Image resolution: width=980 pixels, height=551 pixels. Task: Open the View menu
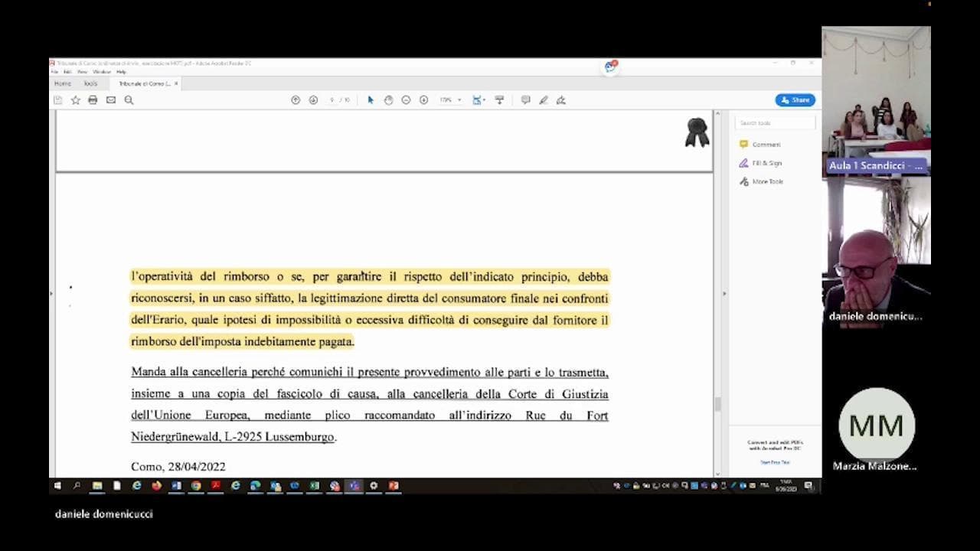point(80,72)
